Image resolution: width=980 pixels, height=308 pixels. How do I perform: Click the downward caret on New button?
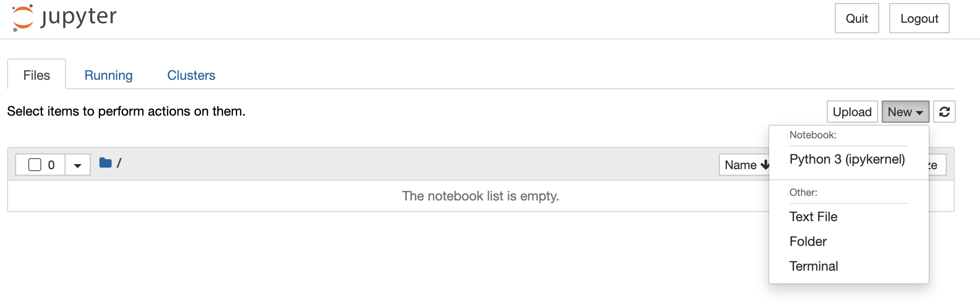coord(920,112)
